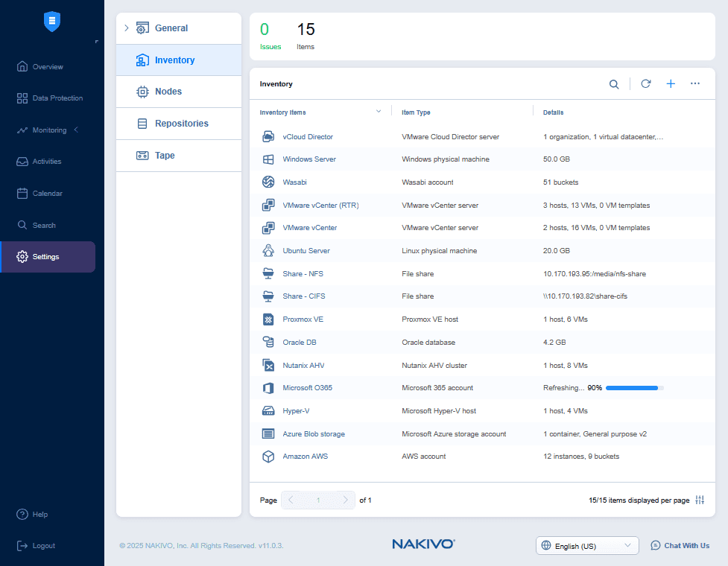Go to Monitoring in the sidebar

pos(49,130)
